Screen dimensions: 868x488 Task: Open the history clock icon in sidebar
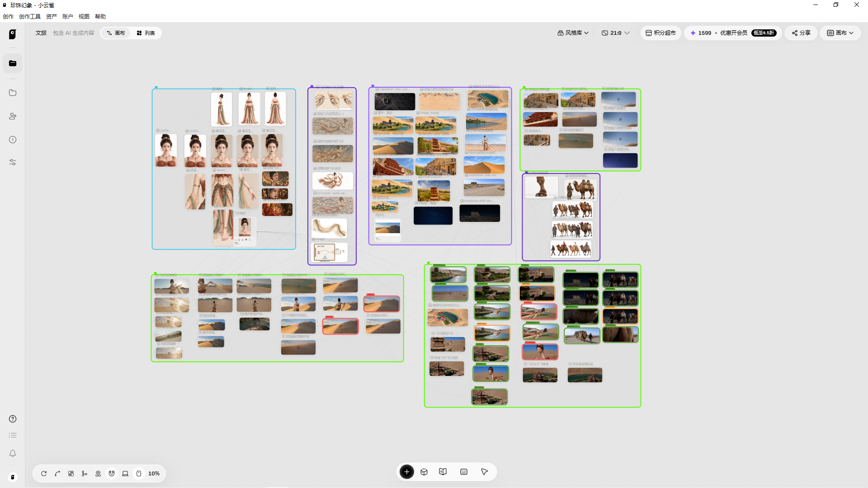point(13,140)
